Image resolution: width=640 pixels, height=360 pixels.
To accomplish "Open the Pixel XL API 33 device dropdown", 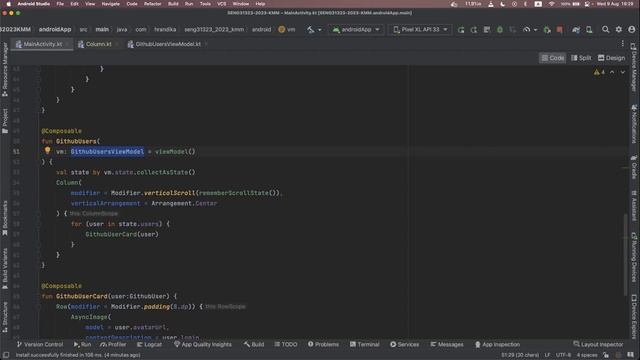I will pos(420,29).
